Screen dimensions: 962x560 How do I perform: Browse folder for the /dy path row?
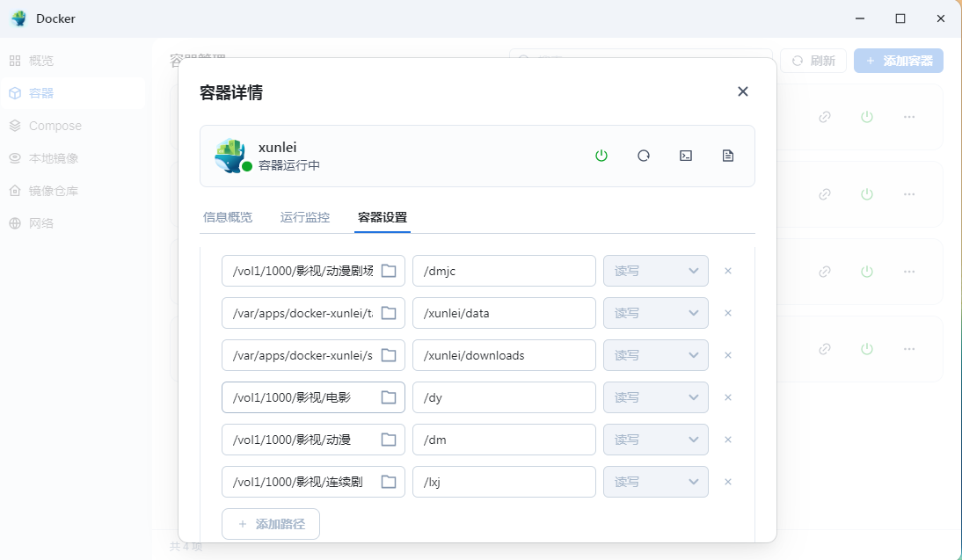click(x=389, y=397)
